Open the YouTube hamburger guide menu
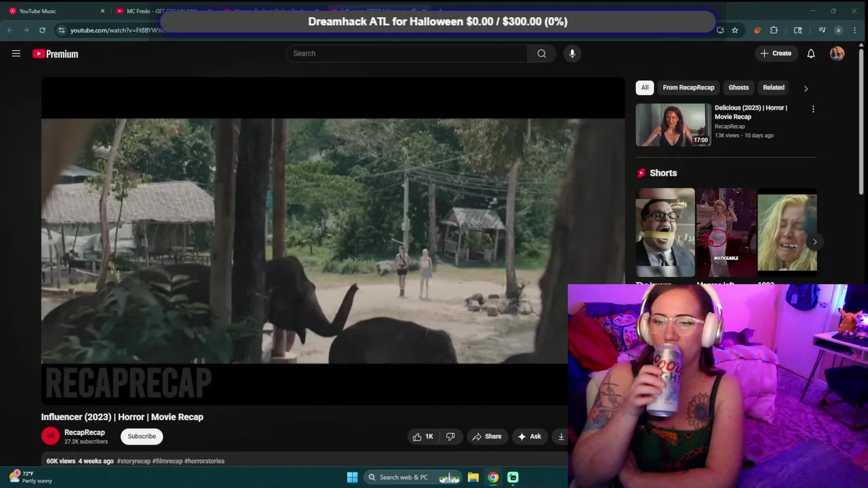The image size is (868, 488). (16, 54)
